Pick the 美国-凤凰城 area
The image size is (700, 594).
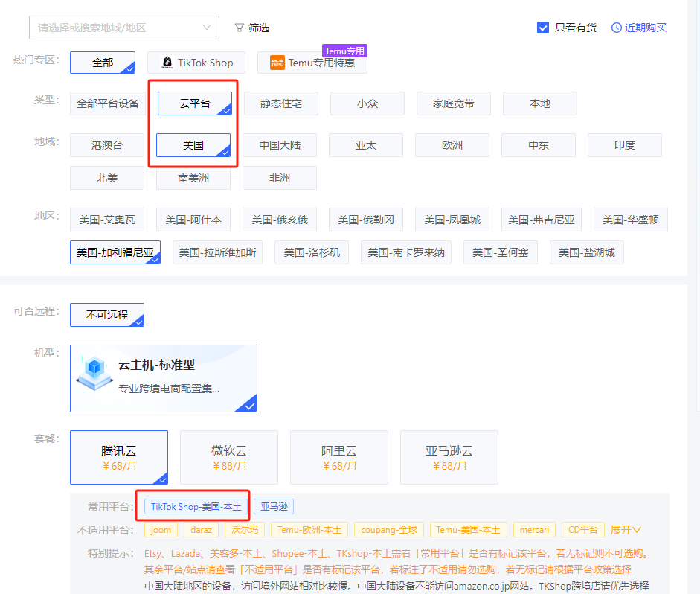[452, 220]
